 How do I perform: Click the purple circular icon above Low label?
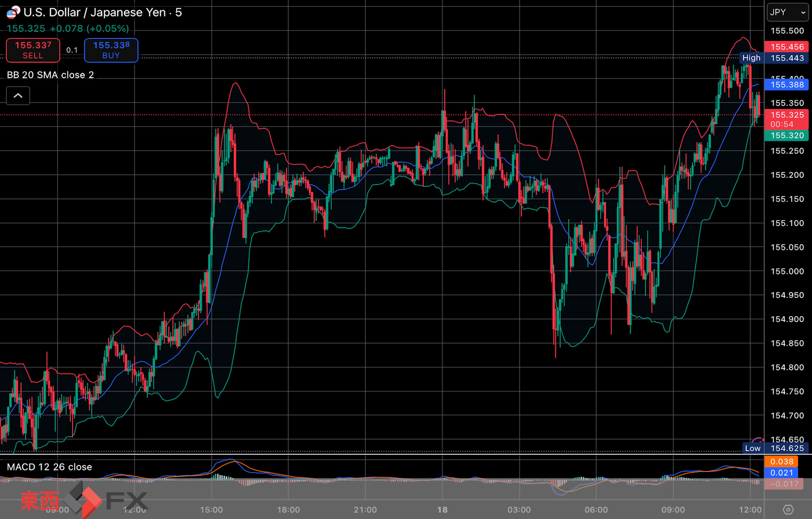(758, 440)
